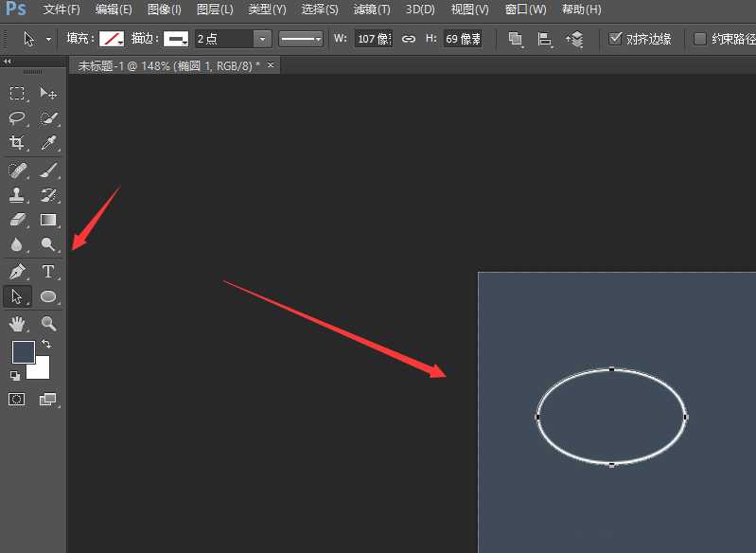This screenshot has height=553, width=756.
Task: Pick the Eyedropper tool
Action: point(48,143)
